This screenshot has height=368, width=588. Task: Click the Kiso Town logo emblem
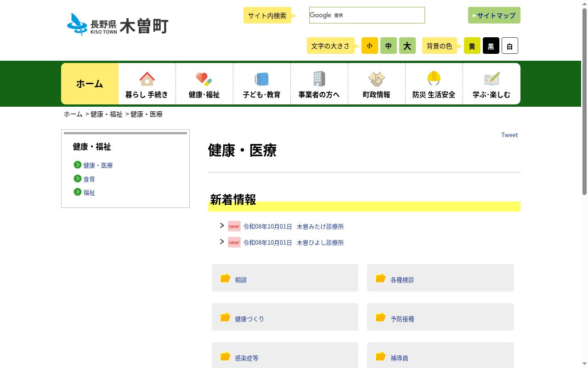[77, 24]
